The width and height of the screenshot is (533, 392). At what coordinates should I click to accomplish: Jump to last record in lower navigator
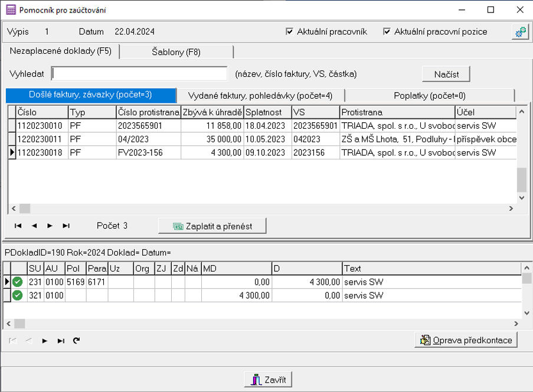click(60, 340)
